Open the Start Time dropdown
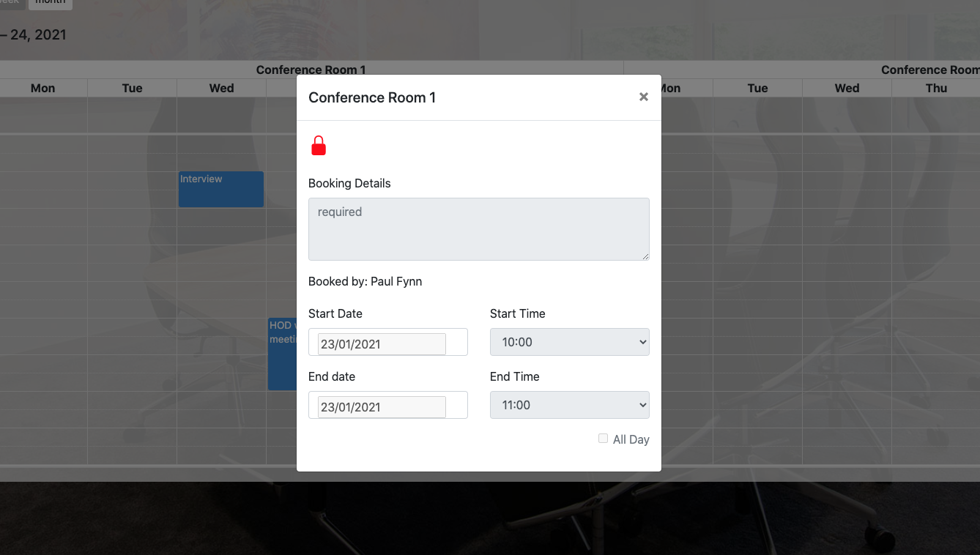The height and width of the screenshot is (555, 980). coord(569,342)
